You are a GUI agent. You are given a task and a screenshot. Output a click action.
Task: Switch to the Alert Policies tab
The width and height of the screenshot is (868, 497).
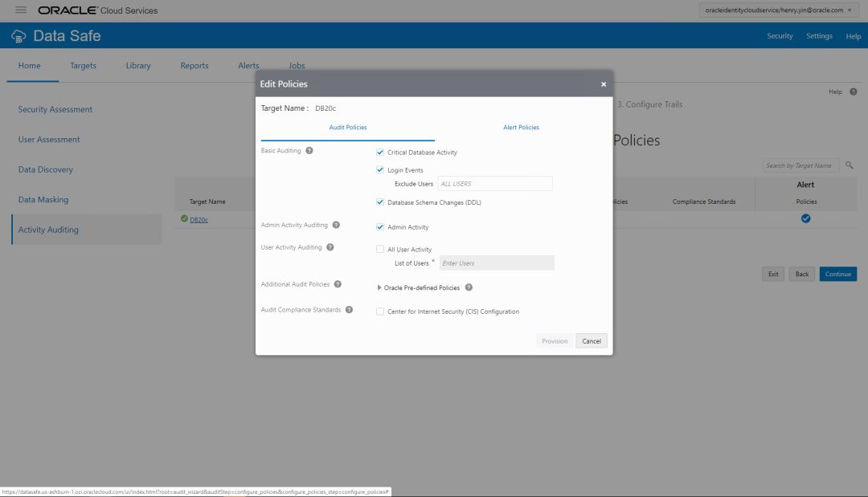pyautogui.click(x=521, y=128)
